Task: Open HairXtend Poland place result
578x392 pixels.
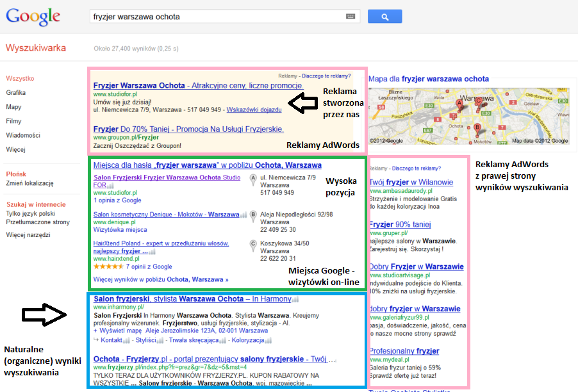Action: click(161, 247)
